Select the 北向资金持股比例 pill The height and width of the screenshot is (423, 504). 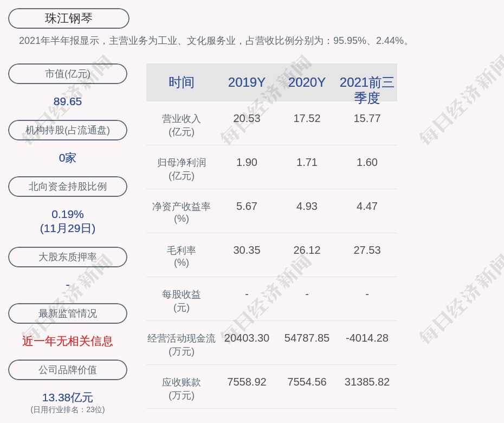click(68, 186)
